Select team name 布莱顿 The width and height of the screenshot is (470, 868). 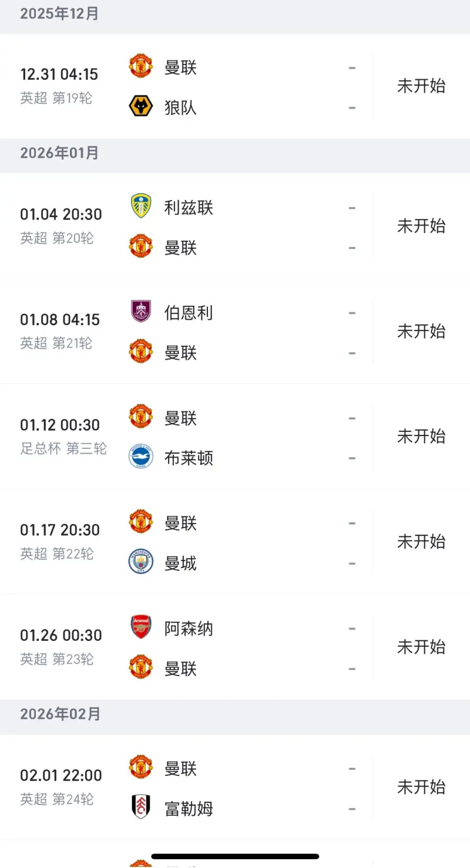pyautogui.click(x=189, y=458)
